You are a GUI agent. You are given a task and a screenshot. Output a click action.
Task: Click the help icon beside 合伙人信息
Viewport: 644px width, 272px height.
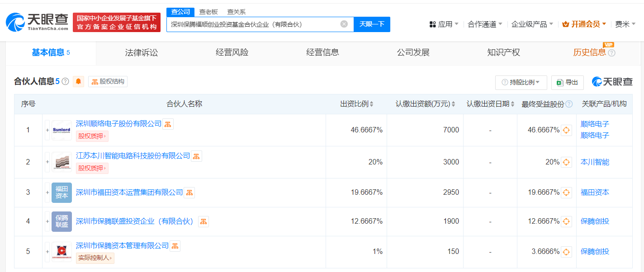[x=65, y=82]
